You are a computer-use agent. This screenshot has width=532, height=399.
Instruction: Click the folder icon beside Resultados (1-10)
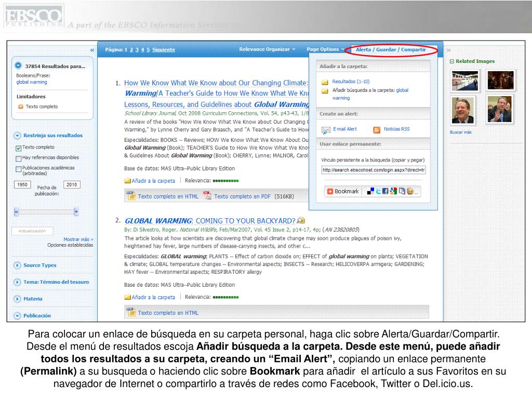pos(325,82)
